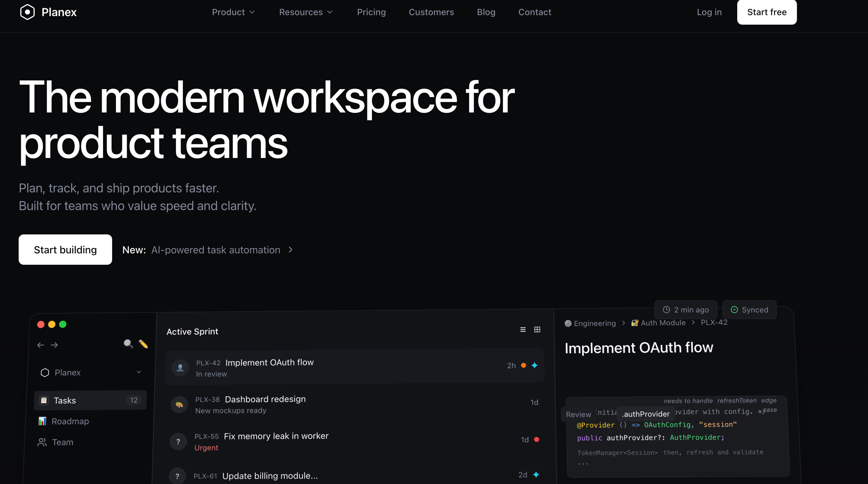Image resolution: width=868 pixels, height=484 pixels.
Task: Click the search magnifier icon in sidebar
Action: click(128, 344)
